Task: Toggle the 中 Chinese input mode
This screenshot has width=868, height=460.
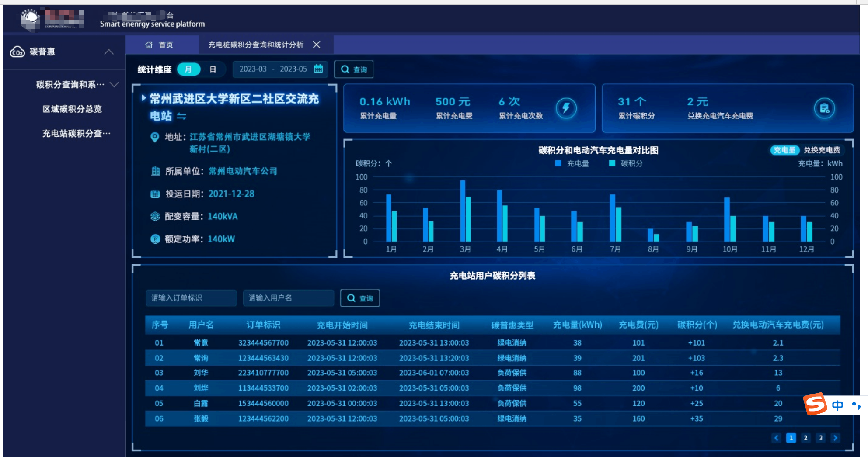Action: (838, 405)
